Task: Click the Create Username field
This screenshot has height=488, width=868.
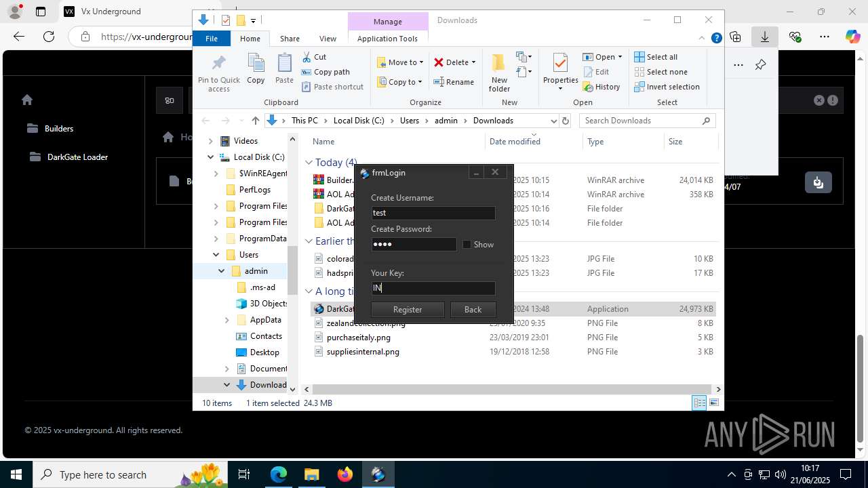Action: [433, 213]
